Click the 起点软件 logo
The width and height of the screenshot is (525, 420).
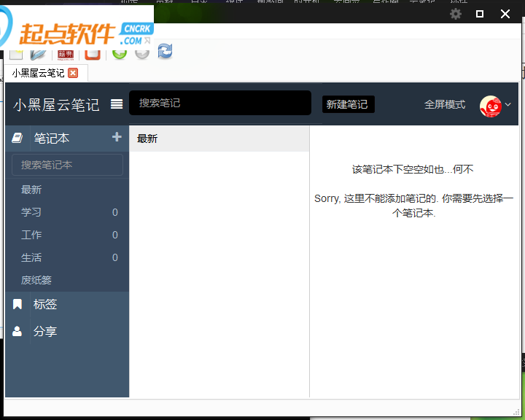77,29
